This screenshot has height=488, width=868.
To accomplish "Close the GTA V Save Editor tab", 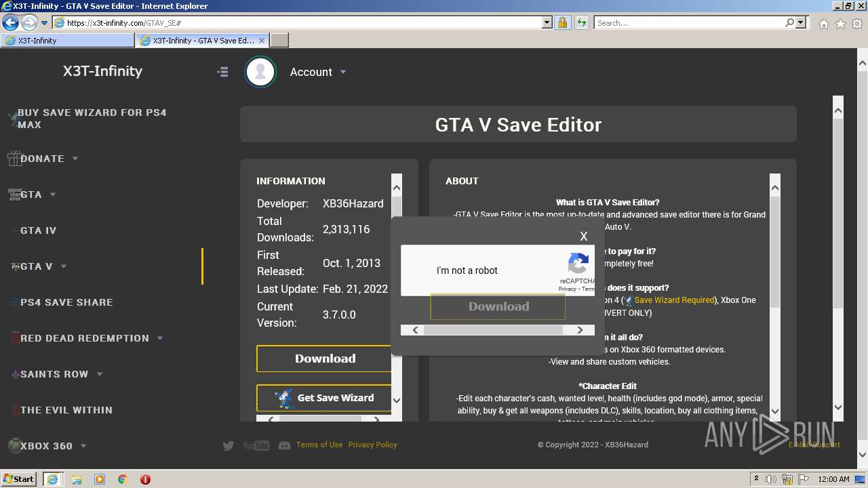I will click(262, 41).
